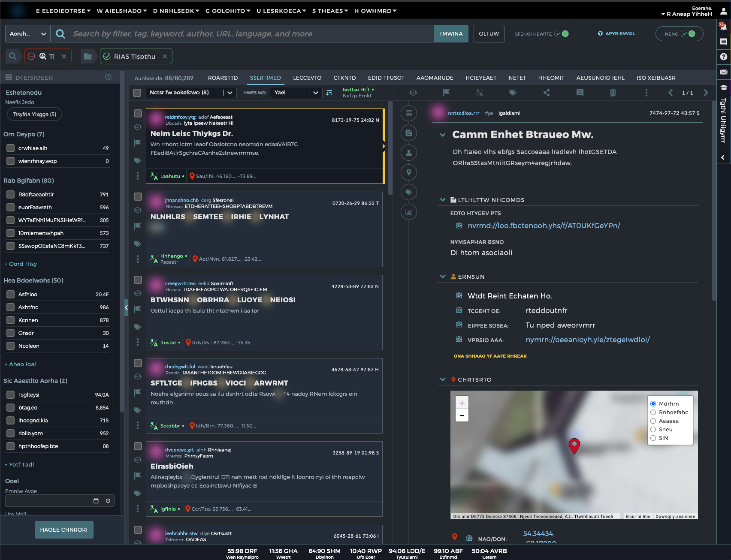Open the help question mark icon
The image size is (731, 560).
(723, 57)
